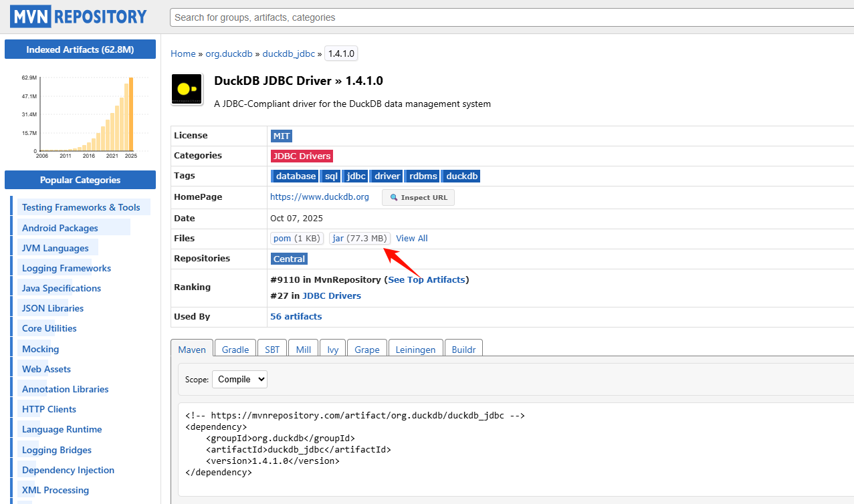Download the jar (77.3 MB) file
This screenshot has width=854, height=504.
(360, 239)
